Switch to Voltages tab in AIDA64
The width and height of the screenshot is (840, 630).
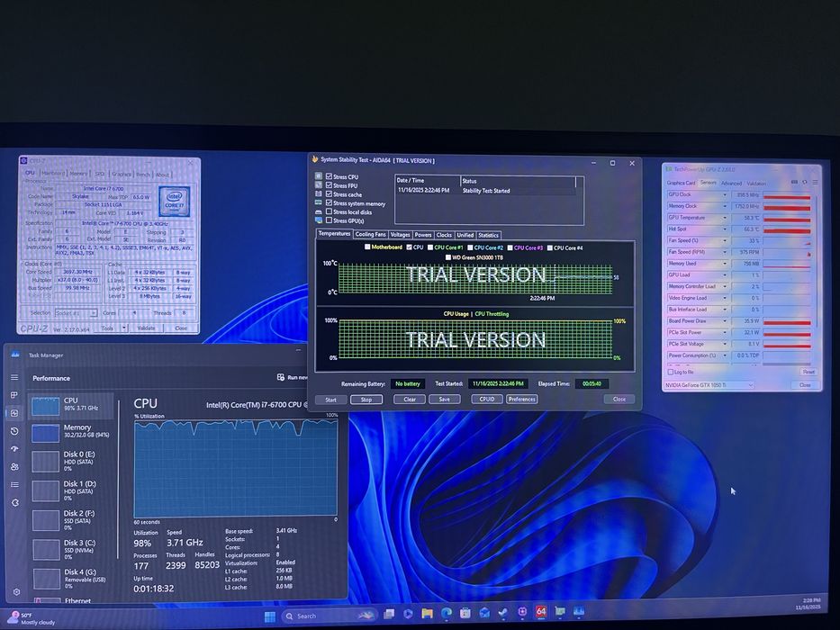(x=400, y=235)
